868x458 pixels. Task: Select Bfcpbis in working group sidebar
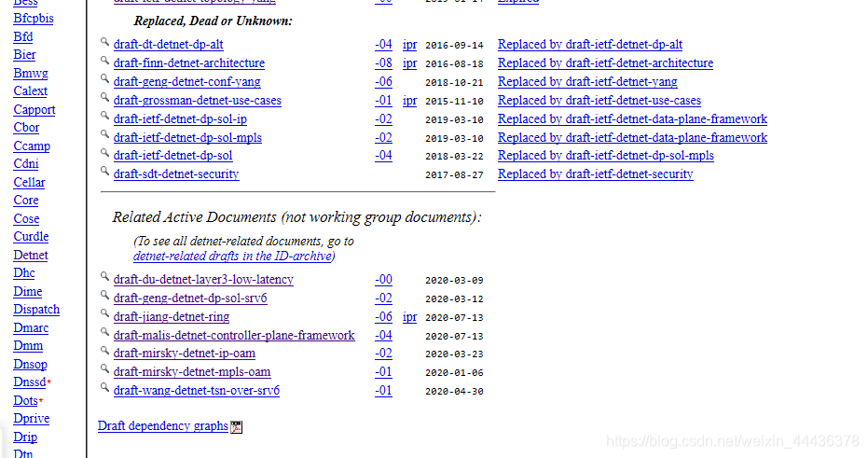(34, 19)
